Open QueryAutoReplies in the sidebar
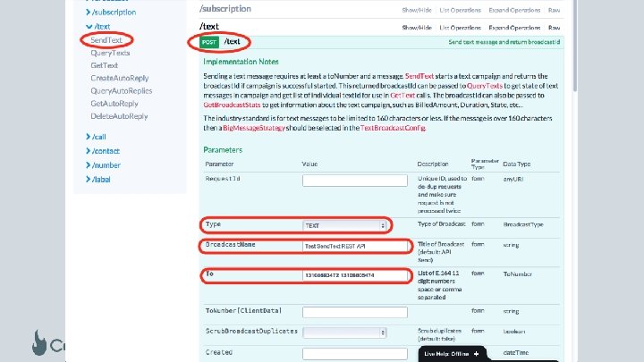The image size is (644, 362). coord(121,90)
